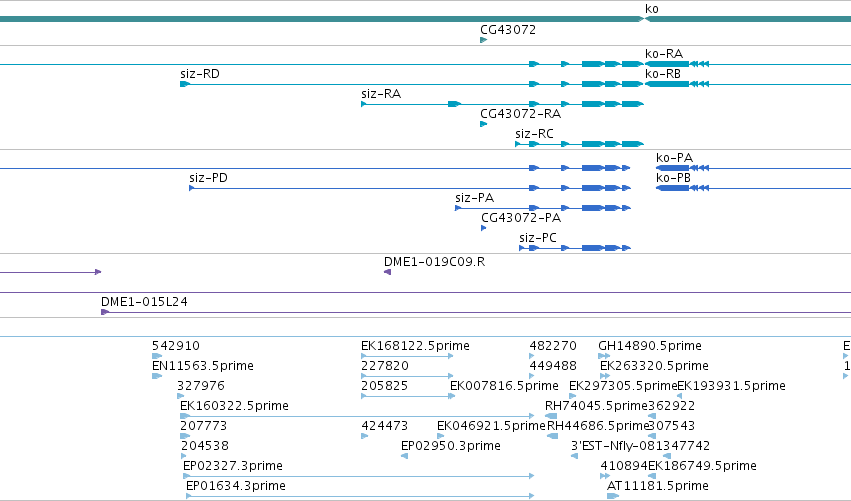Viewport: 851px width, 501px height.
Task: Click the siz-RD transcript label
Action: pyautogui.click(x=200, y=74)
